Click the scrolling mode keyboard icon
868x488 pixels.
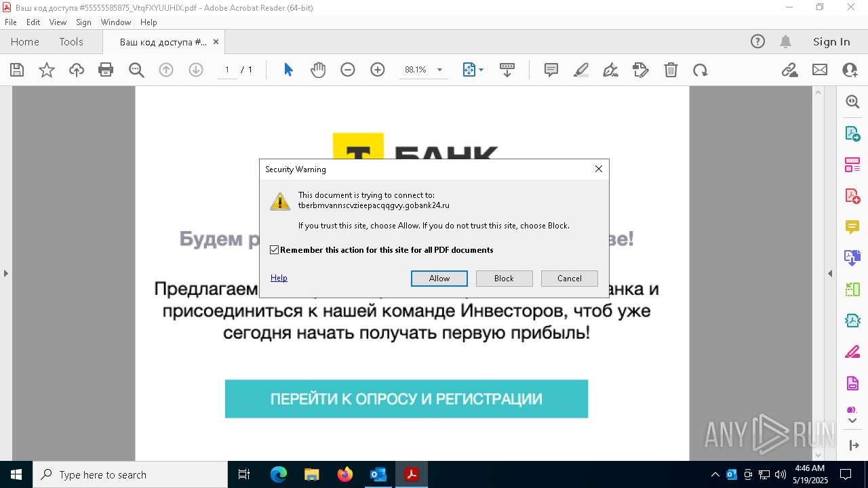[x=507, y=70]
